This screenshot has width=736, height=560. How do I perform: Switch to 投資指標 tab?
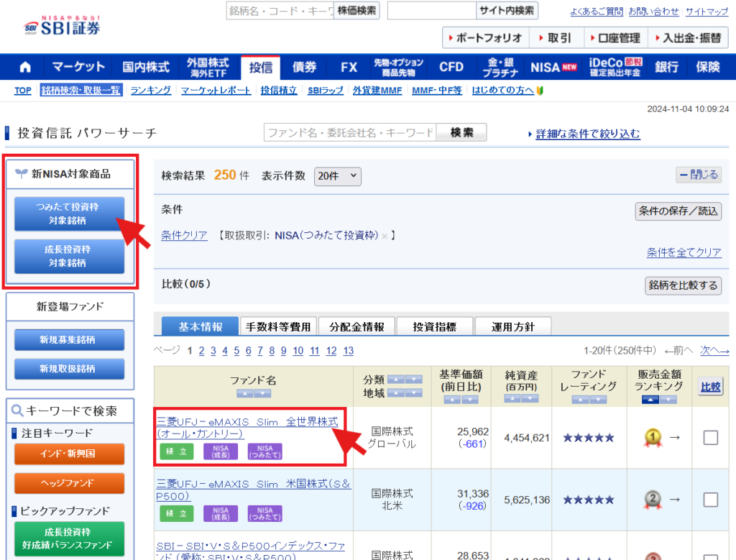[435, 326]
